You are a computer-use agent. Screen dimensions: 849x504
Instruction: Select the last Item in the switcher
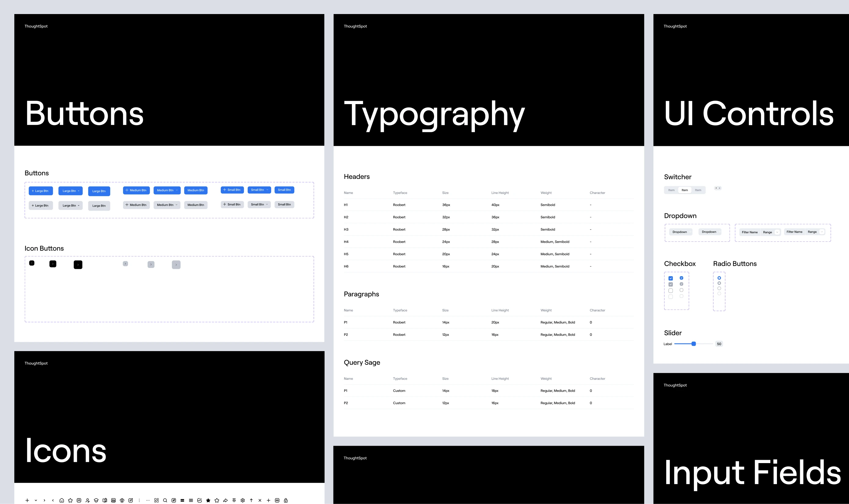click(698, 190)
